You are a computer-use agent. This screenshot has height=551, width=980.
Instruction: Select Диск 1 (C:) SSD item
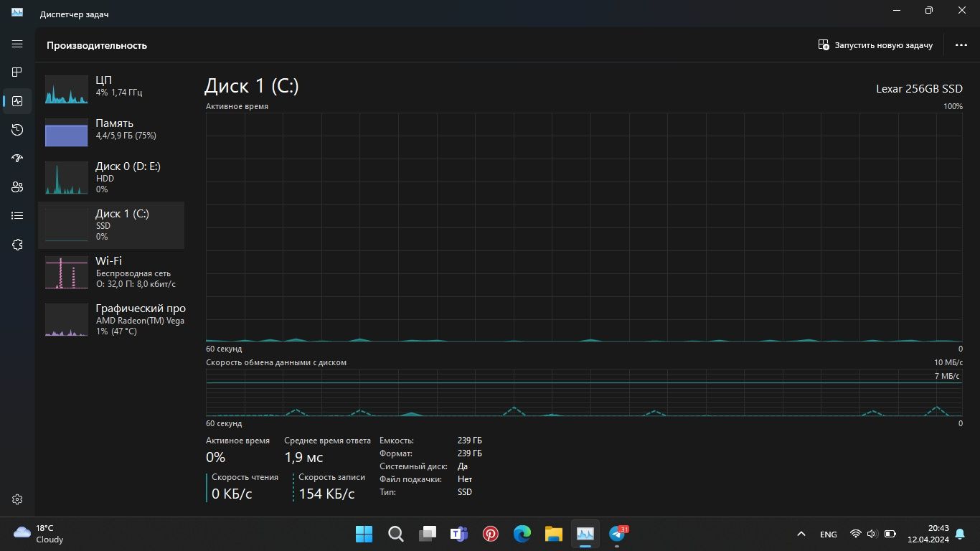(x=111, y=225)
